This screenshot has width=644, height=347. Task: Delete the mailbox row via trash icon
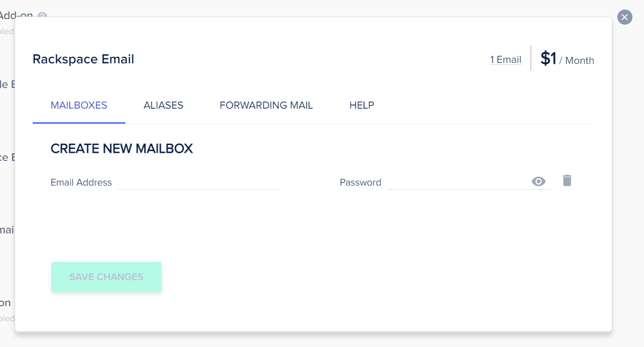567,180
